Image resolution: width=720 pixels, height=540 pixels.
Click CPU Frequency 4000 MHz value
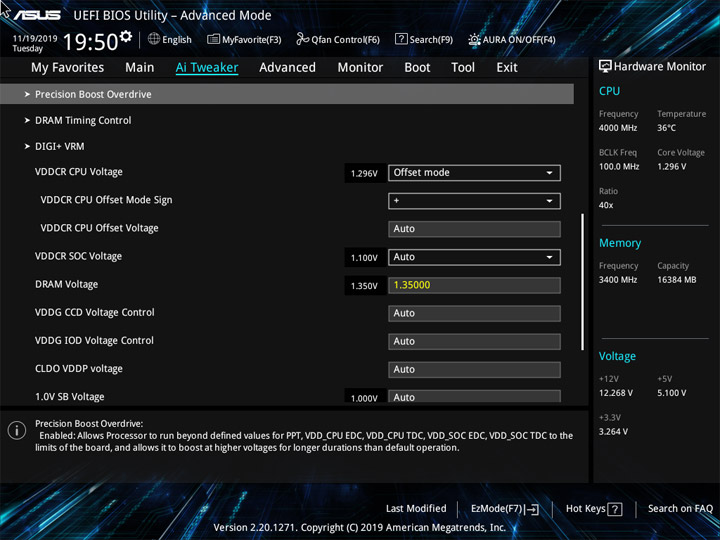(x=618, y=128)
